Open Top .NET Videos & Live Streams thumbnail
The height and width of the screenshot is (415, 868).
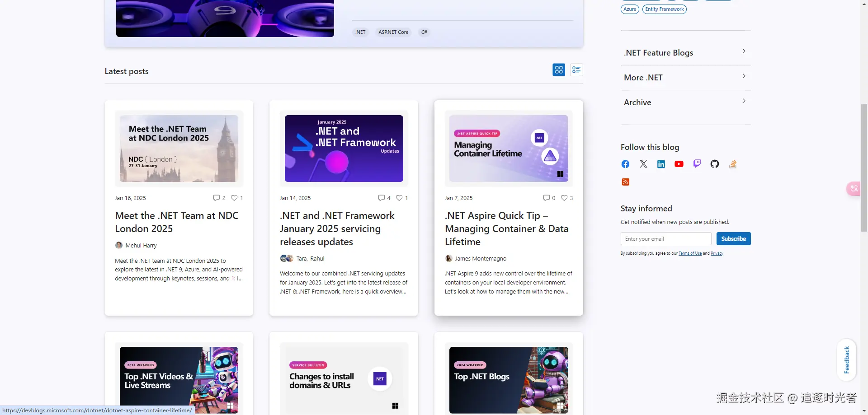click(179, 380)
